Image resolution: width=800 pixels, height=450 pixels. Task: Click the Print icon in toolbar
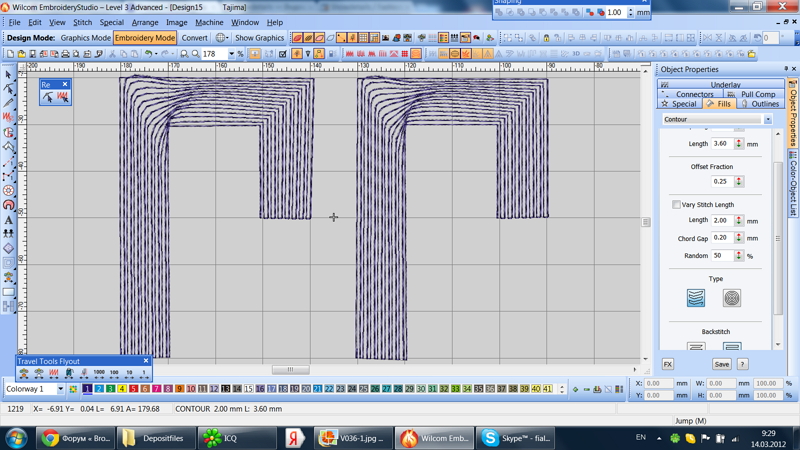66,54
